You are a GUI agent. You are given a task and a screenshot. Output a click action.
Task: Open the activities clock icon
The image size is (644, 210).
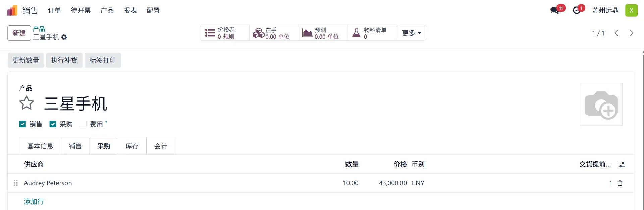pos(577,10)
